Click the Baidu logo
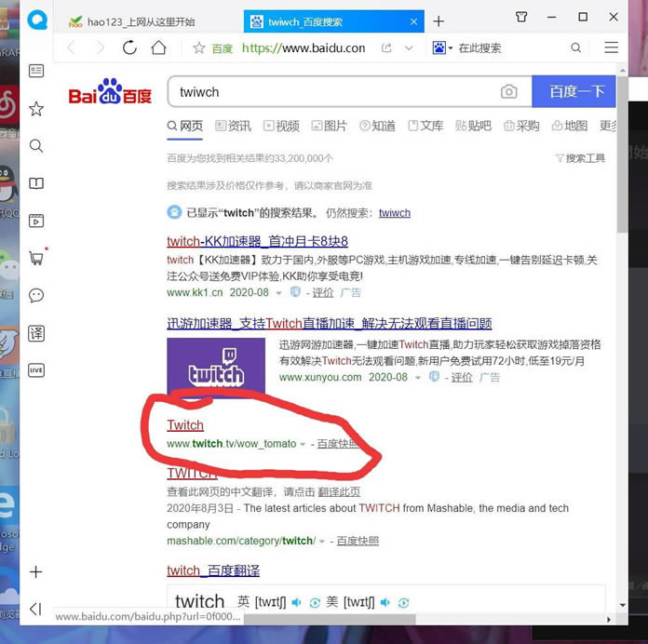Image resolution: width=648 pixels, height=644 pixels. coord(111,91)
